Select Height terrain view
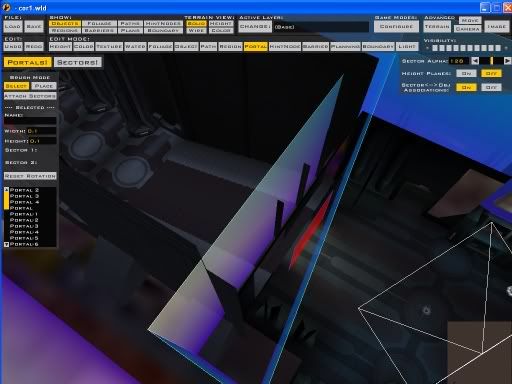 (x=221, y=24)
